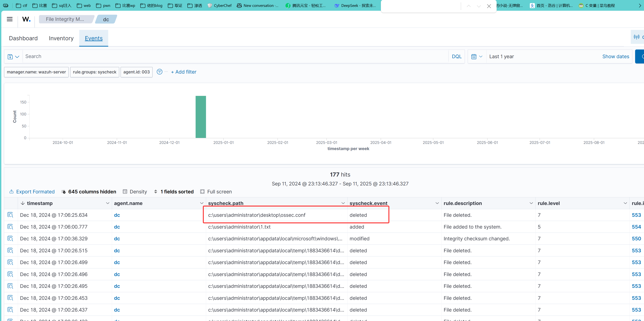
Task: Open syscheck.path column dropdown arrow
Action: click(343, 203)
